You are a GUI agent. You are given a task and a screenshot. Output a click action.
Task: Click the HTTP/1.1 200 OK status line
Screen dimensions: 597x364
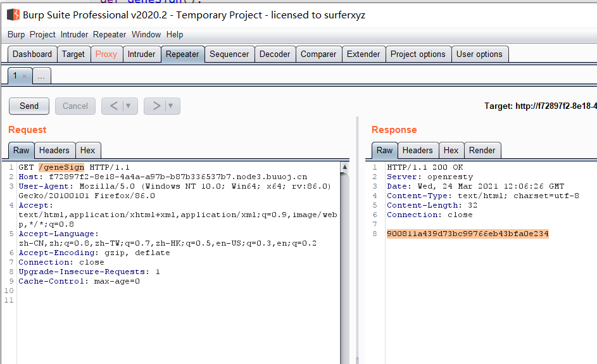click(425, 167)
